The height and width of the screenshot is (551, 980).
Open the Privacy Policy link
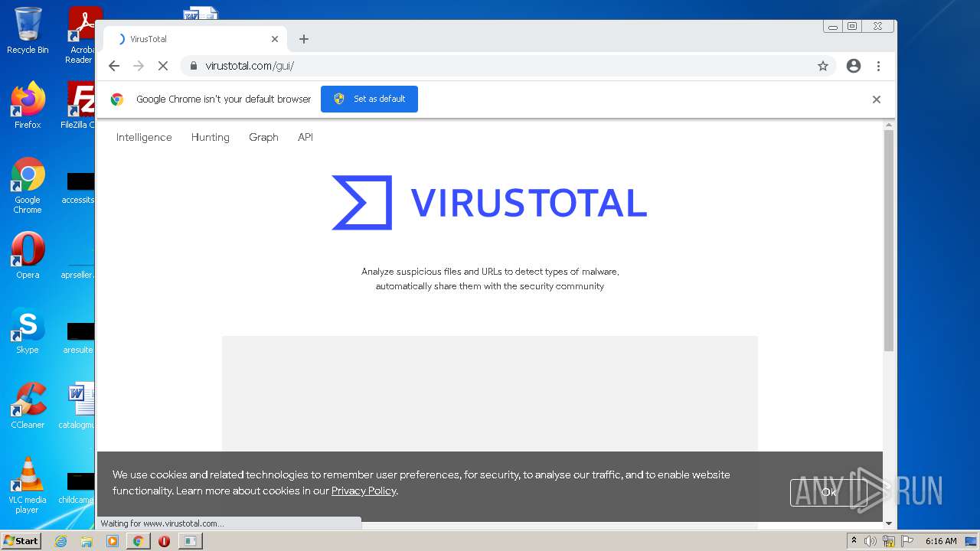(x=364, y=491)
